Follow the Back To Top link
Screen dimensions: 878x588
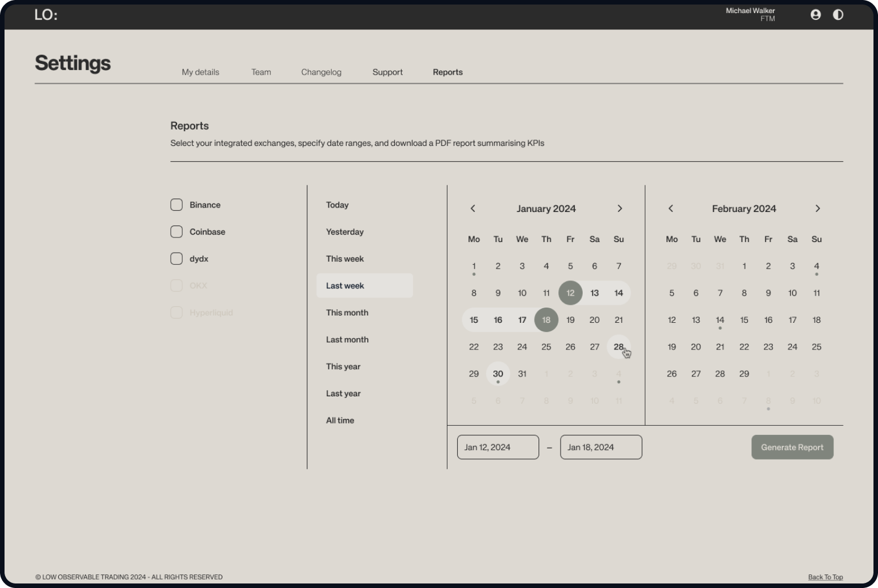(x=825, y=577)
